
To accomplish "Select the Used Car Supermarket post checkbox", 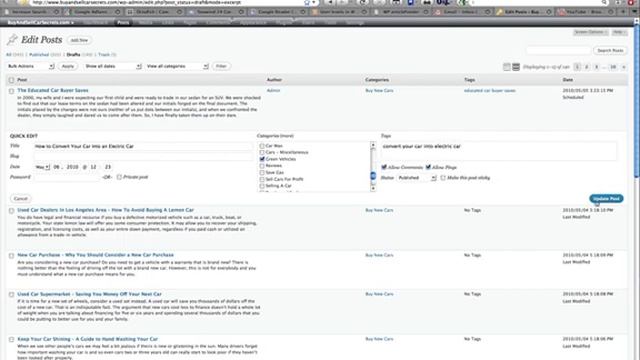I will (x=11, y=294).
